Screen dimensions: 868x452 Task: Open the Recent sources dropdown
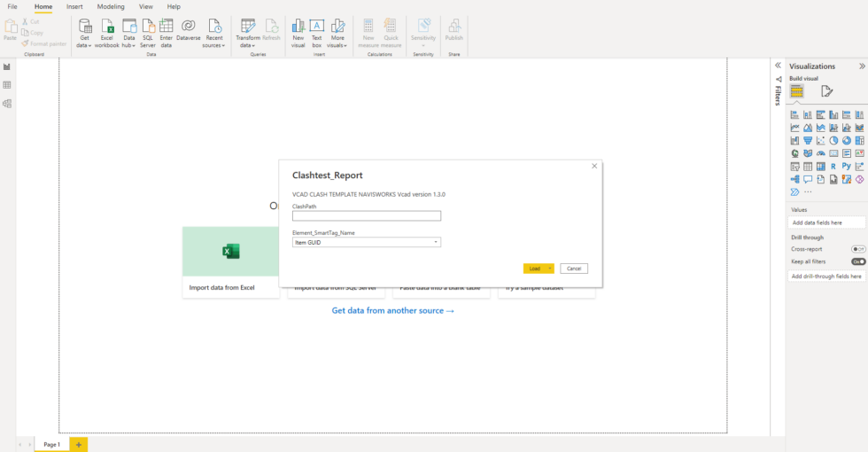pos(213,34)
